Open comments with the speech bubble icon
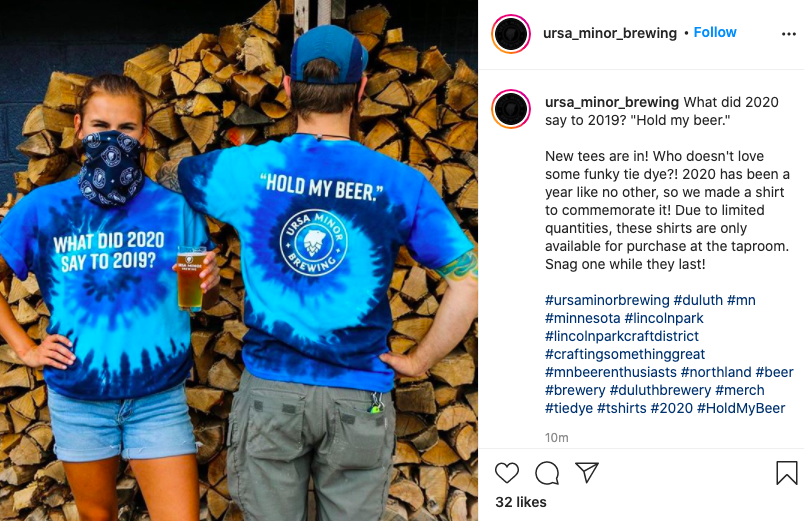 pyautogui.click(x=547, y=473)
